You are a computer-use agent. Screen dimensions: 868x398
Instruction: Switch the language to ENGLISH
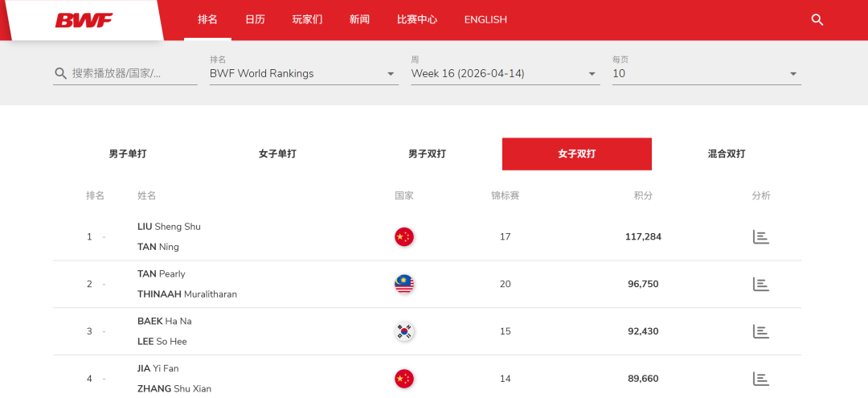(x=485, y=19)
